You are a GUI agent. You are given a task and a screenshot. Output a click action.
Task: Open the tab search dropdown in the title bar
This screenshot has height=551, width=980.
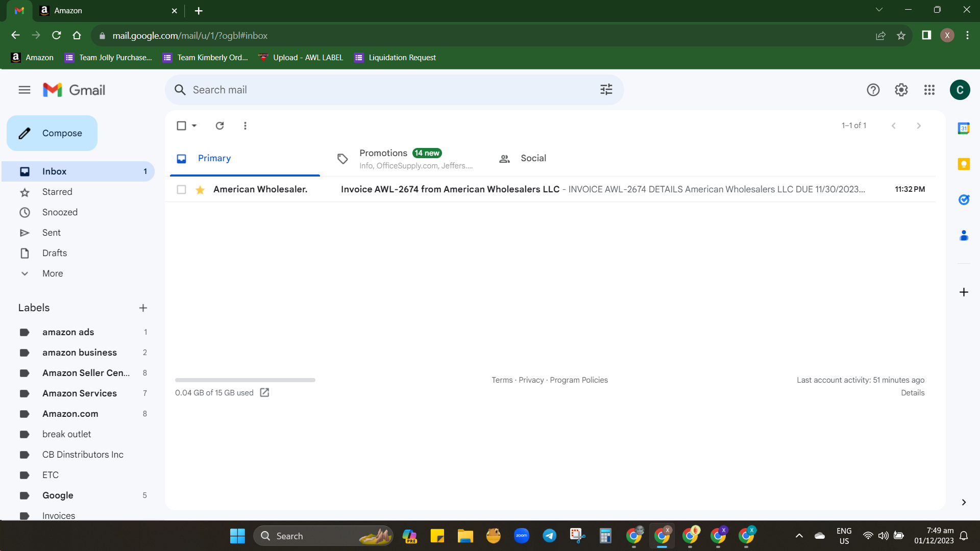pos(879,10)
